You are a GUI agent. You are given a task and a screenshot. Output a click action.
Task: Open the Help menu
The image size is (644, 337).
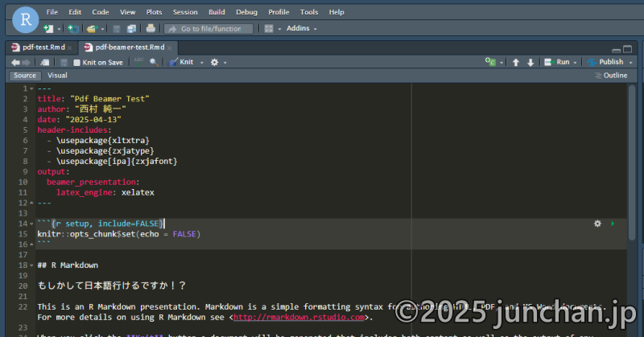336,12
